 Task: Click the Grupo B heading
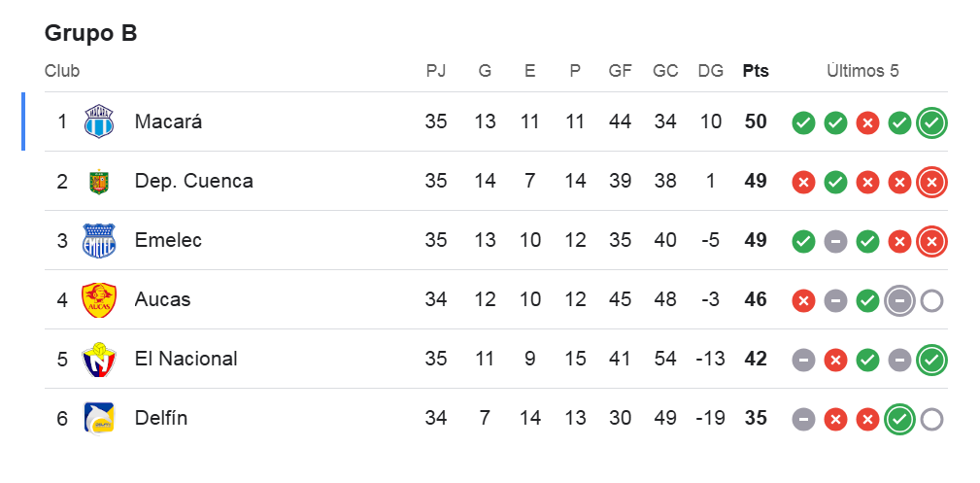[x=91, y=34]
